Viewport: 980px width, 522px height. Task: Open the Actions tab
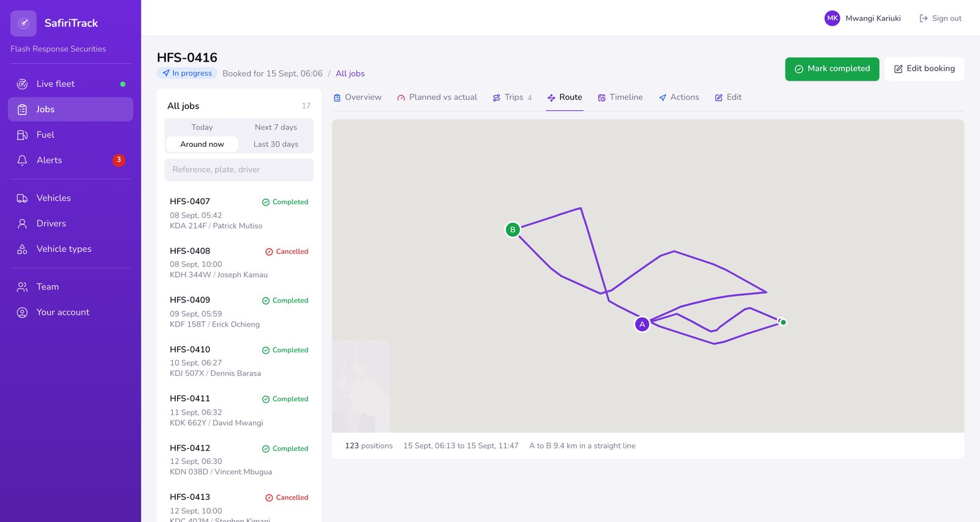click(x=679, y=97)
